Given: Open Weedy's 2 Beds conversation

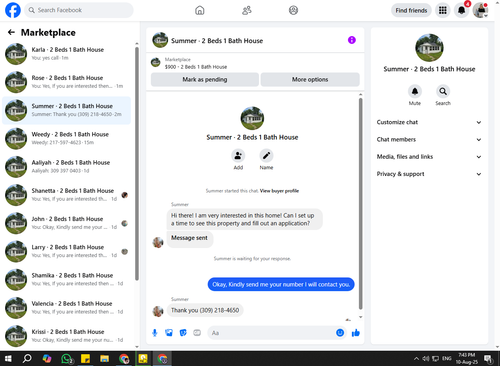Looking at the screenshot, I should click(67, 138).
